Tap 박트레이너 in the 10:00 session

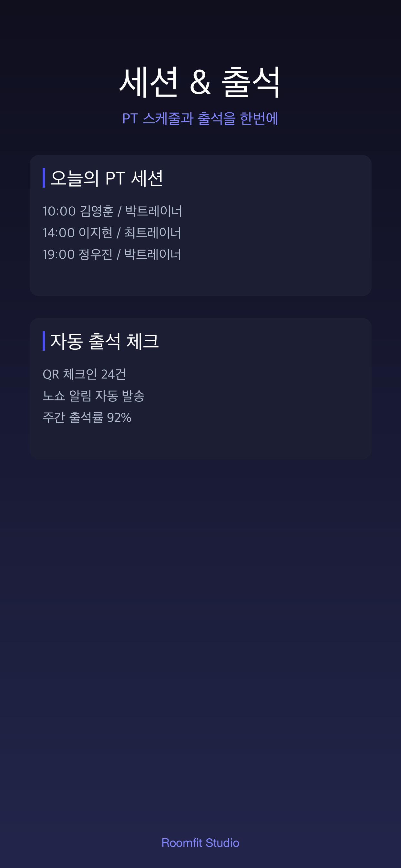(x=154, y=211)
